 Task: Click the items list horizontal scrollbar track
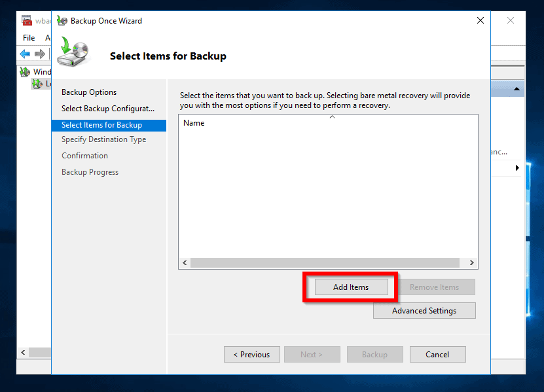[x=327, y=262]
